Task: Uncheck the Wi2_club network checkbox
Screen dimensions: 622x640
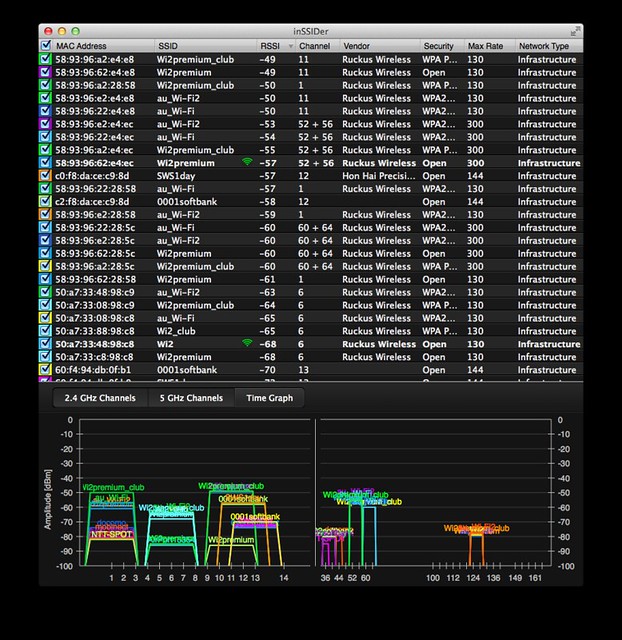Action: point(45,331)
